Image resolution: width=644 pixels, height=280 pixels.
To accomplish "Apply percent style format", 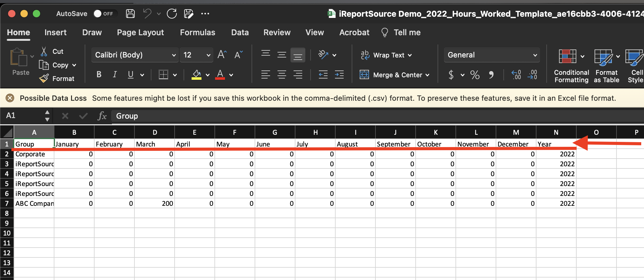I will point(475,75).
